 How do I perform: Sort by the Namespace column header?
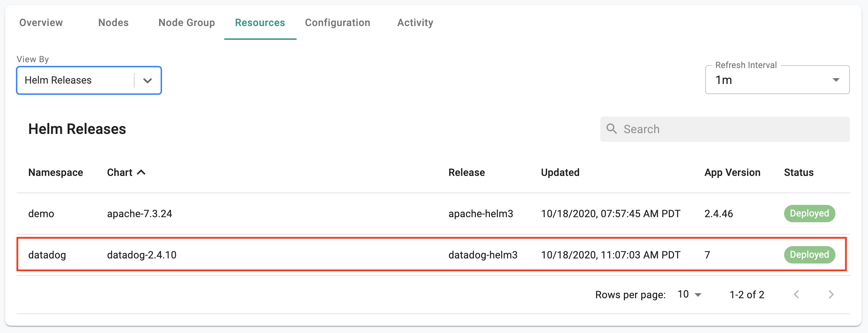(56, 172)
